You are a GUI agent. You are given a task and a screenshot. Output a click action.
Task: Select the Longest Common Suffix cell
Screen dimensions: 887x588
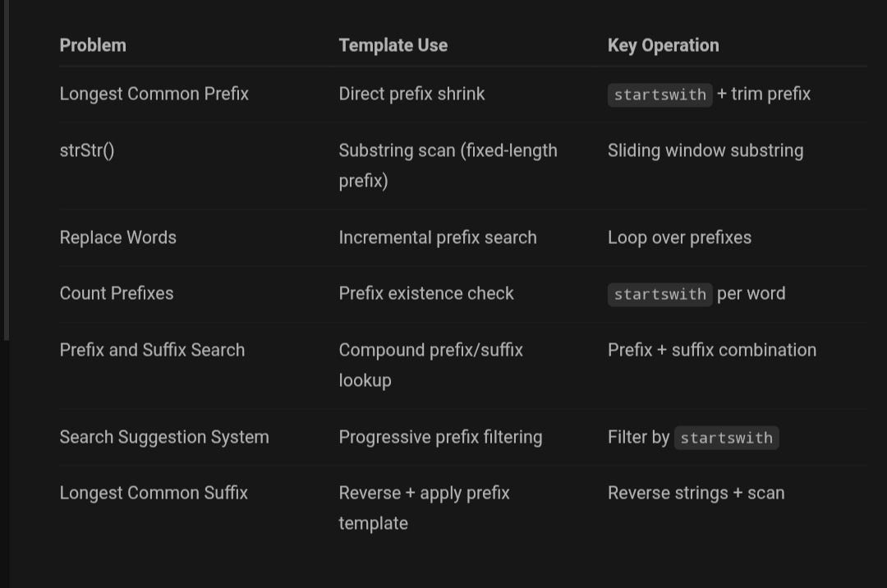point(154,493)
